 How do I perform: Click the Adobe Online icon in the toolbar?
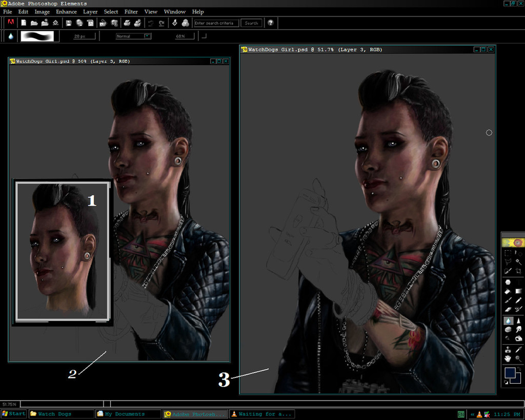(x=11, y=23)
